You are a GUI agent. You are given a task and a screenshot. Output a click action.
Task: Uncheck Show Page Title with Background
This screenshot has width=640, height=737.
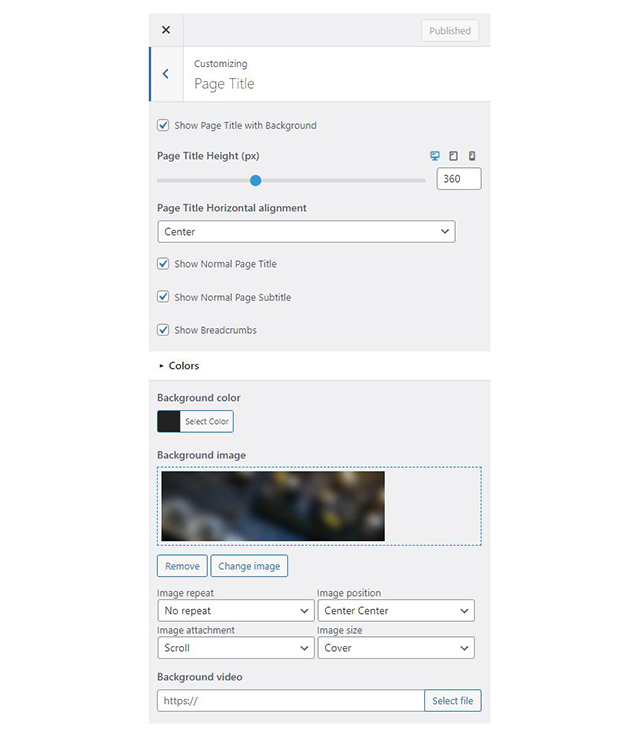(x=163, y=125)
